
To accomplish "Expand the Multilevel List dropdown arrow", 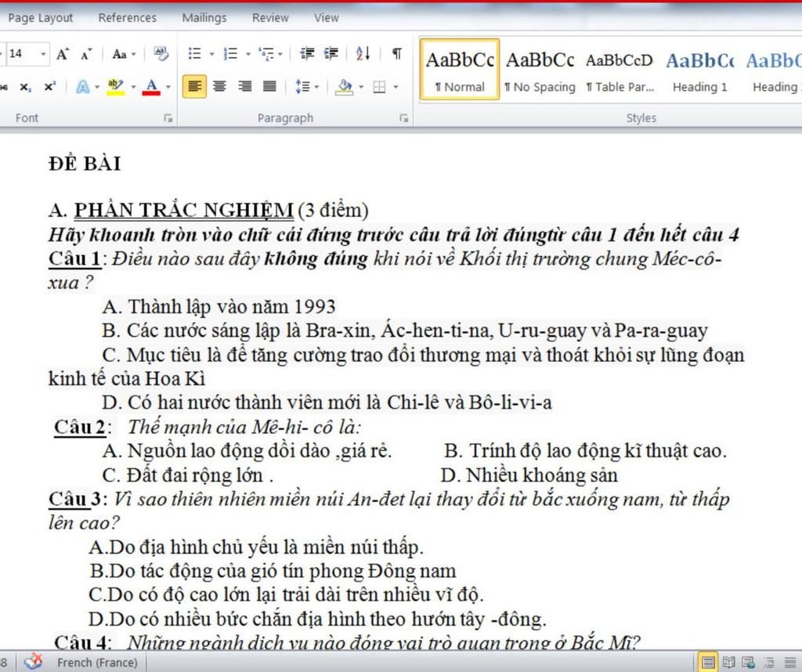I will coord(280,54).
